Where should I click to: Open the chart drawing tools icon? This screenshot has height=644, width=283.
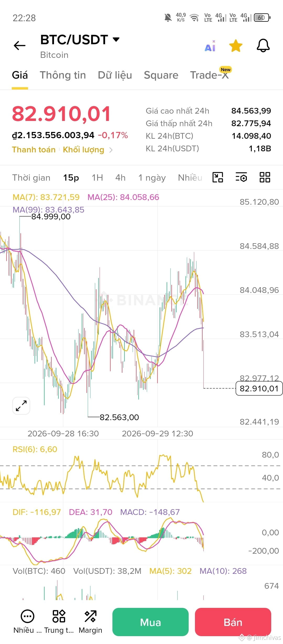pyautogui.click(x=217, y=177)
